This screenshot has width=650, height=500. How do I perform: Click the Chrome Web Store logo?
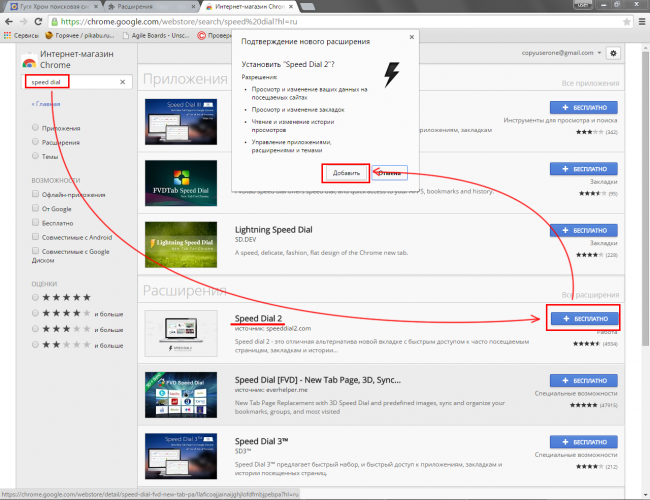(29, 63)
